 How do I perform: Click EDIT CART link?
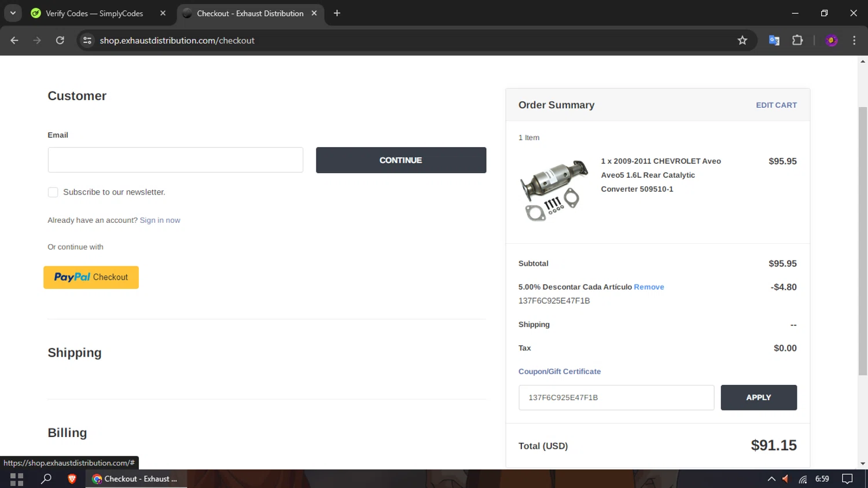tap(776, 105)
